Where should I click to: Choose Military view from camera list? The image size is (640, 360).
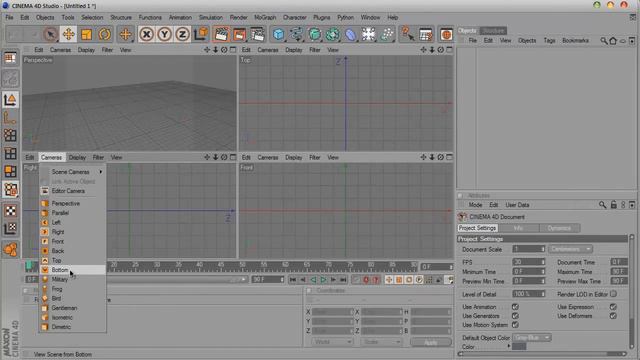(73, 280)
